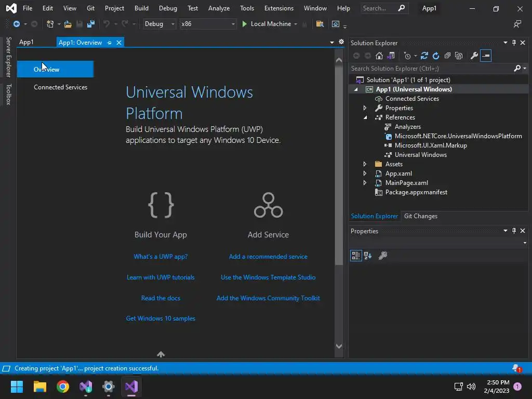Switch to the Git Changes tab
The image size is (532, 399).
click(421, 216)
